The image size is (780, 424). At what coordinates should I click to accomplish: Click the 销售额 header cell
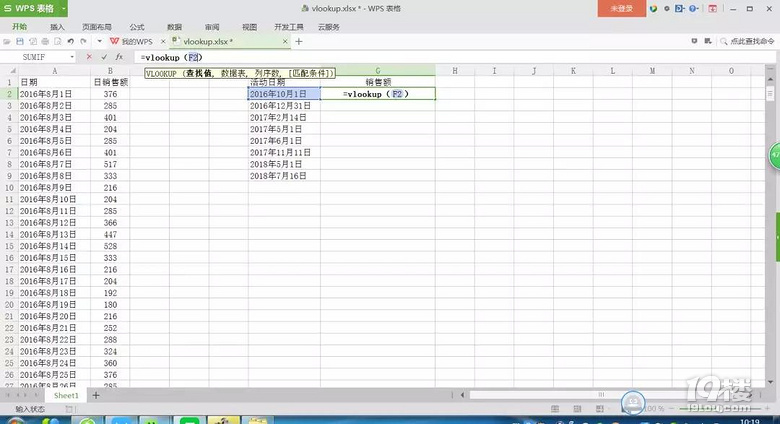point(378,82)
